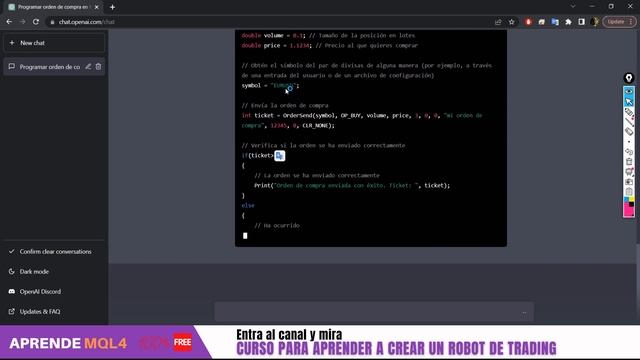Open Chrome tab search chevron
Image resolution: width=640 pixels, height=360 pixels.
tap(573, 7)
